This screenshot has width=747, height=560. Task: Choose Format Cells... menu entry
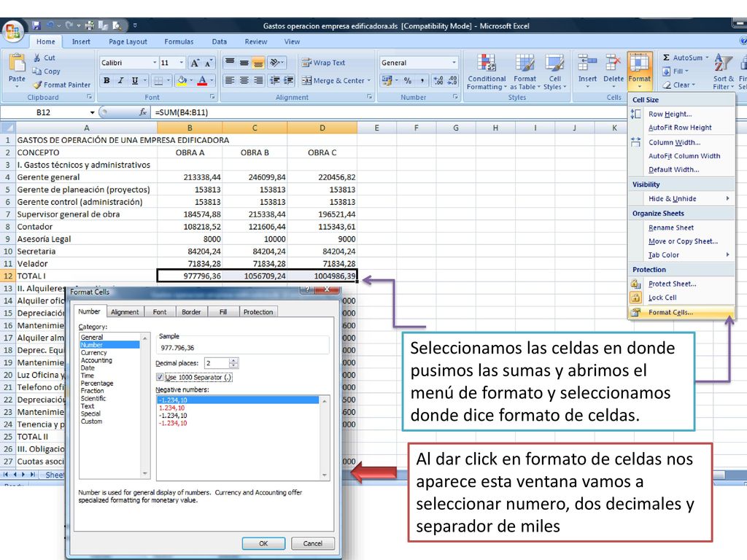[681, 312]
